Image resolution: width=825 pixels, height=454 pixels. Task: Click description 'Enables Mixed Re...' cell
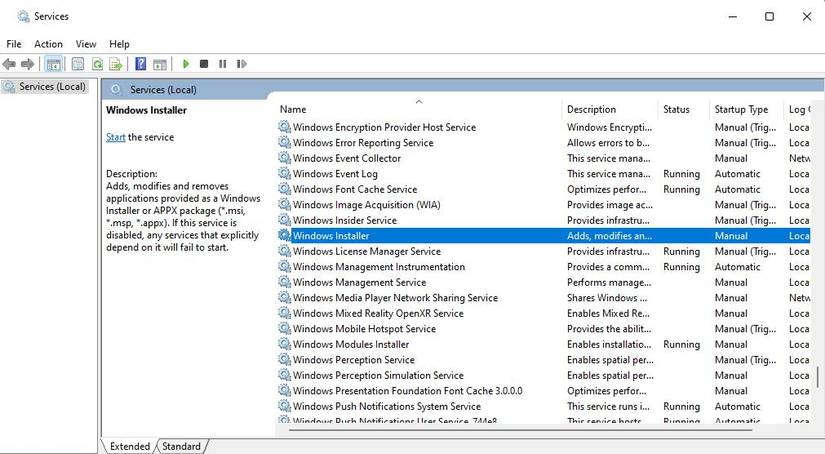tap(608, 313)
